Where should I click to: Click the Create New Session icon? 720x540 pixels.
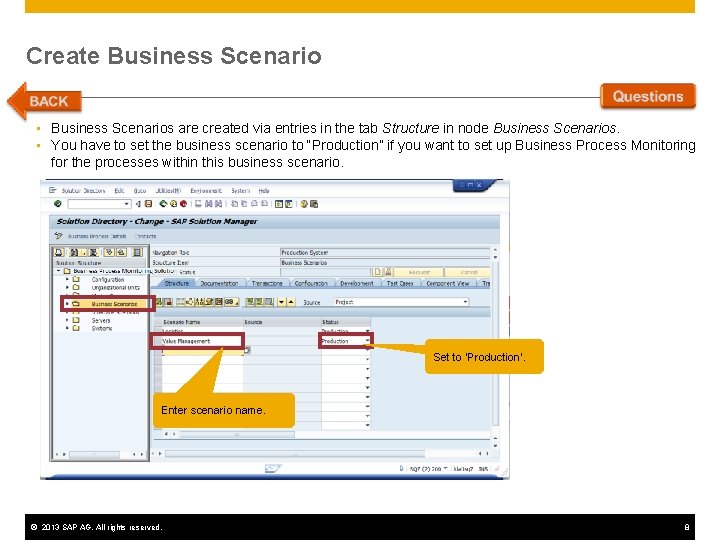tap(279, 204)
